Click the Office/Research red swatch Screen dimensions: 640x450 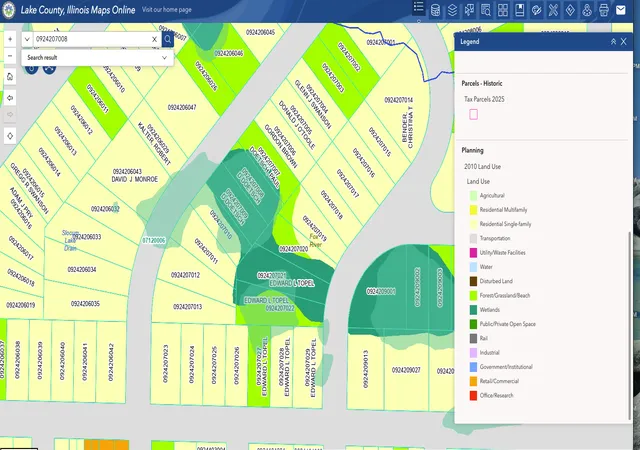pos(473,396)
